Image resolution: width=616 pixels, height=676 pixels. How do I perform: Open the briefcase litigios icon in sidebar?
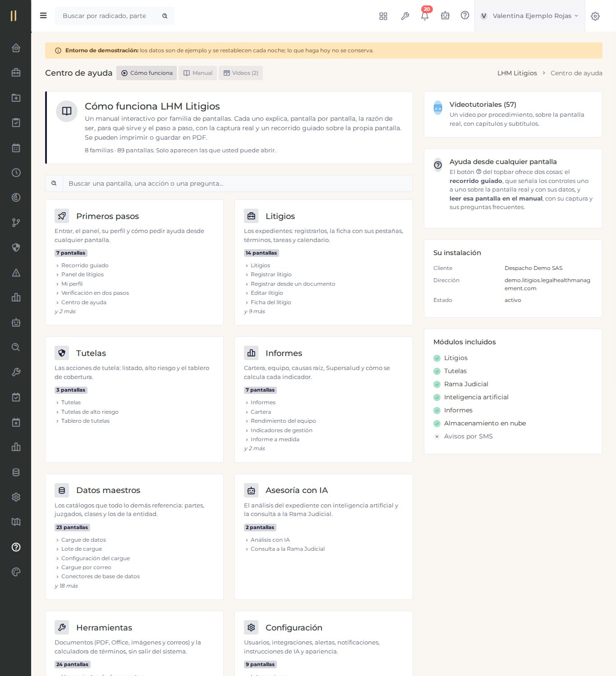[16, 73]
